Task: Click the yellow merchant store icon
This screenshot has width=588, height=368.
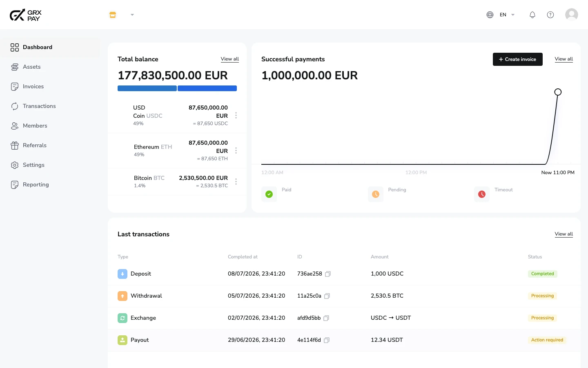Action: 113,15
